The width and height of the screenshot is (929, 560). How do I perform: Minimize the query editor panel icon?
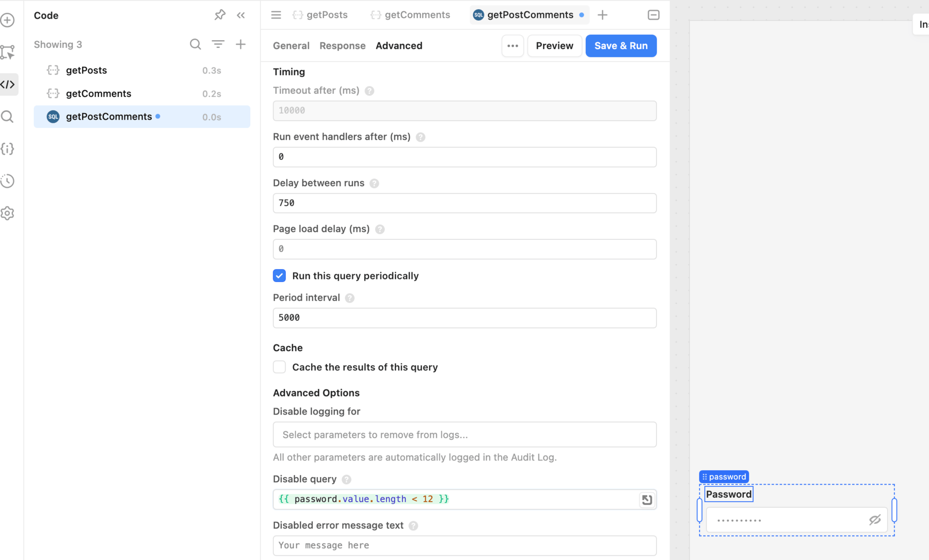(x=653, y=15)
